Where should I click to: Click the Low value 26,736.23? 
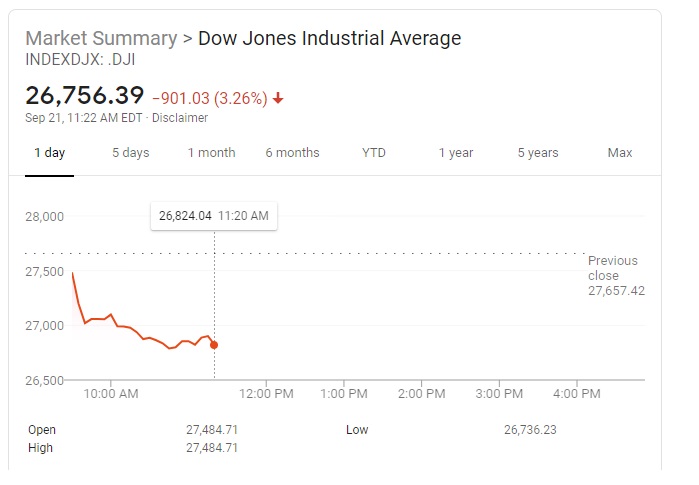[x=530, y=430]
